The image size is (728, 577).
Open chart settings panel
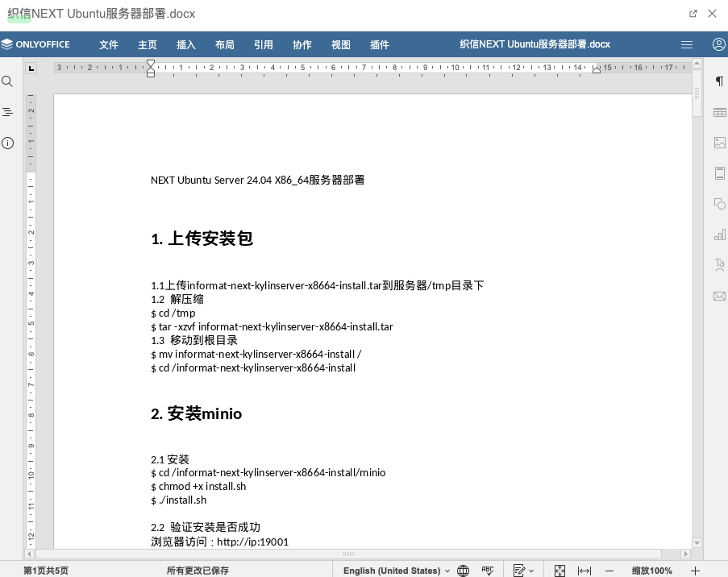(x=719, y=235)
